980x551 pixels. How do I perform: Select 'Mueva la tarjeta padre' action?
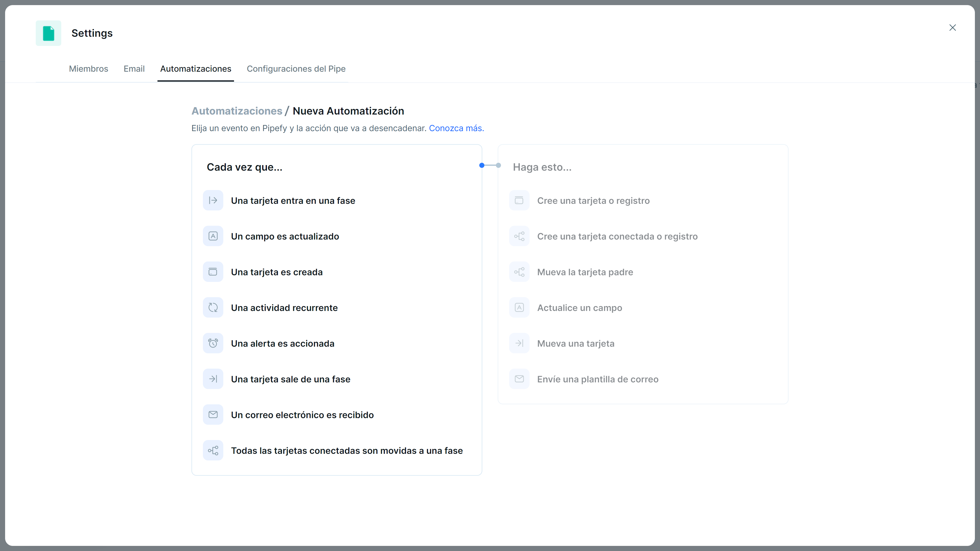[x=585, y=272]
